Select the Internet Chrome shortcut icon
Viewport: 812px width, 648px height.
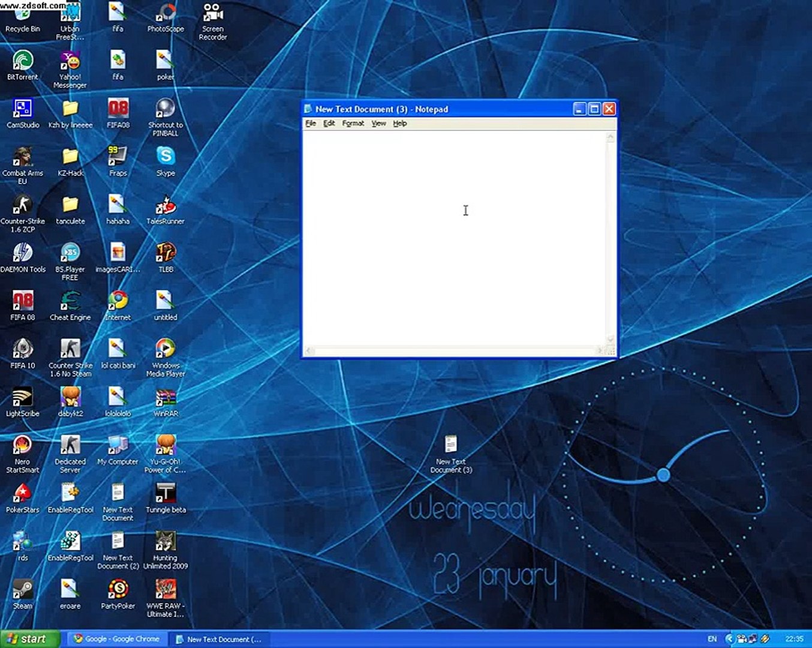[x=118, y=306]
